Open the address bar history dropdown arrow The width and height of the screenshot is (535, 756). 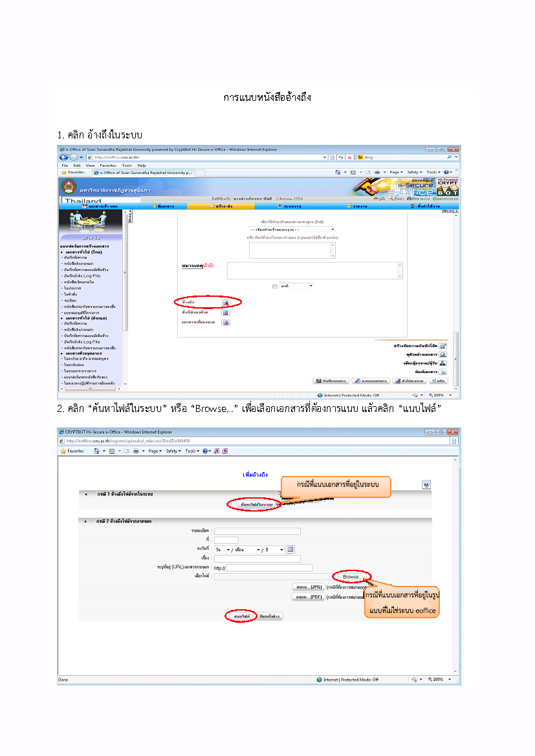325,157
